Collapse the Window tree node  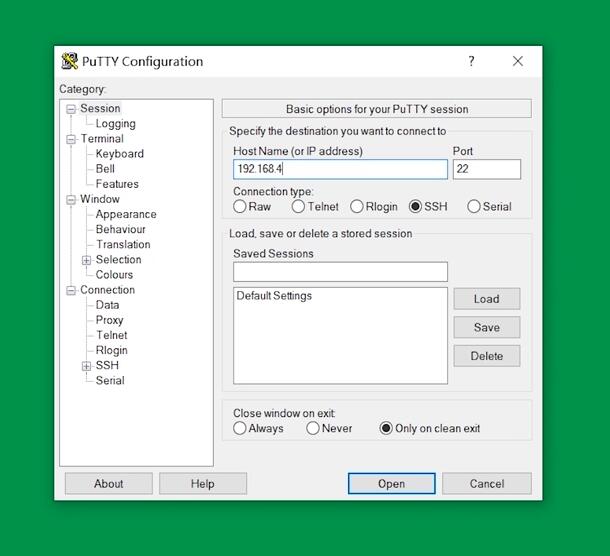(71, 200)
